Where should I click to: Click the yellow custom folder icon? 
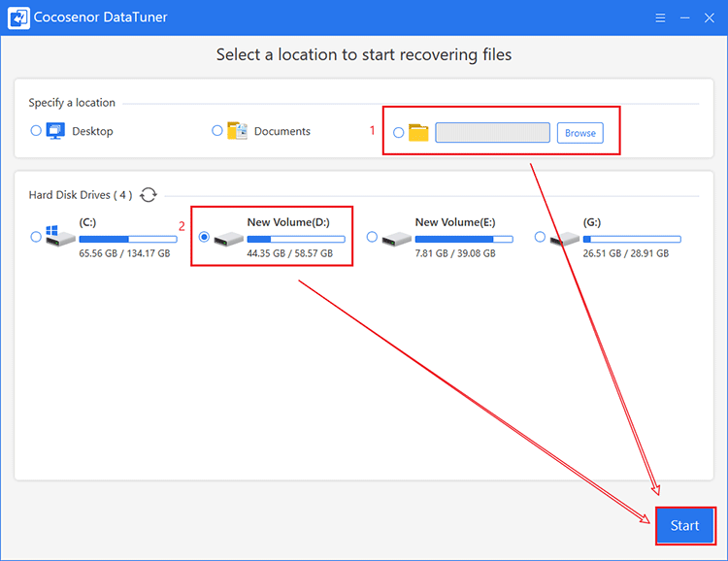pos(418,133)
